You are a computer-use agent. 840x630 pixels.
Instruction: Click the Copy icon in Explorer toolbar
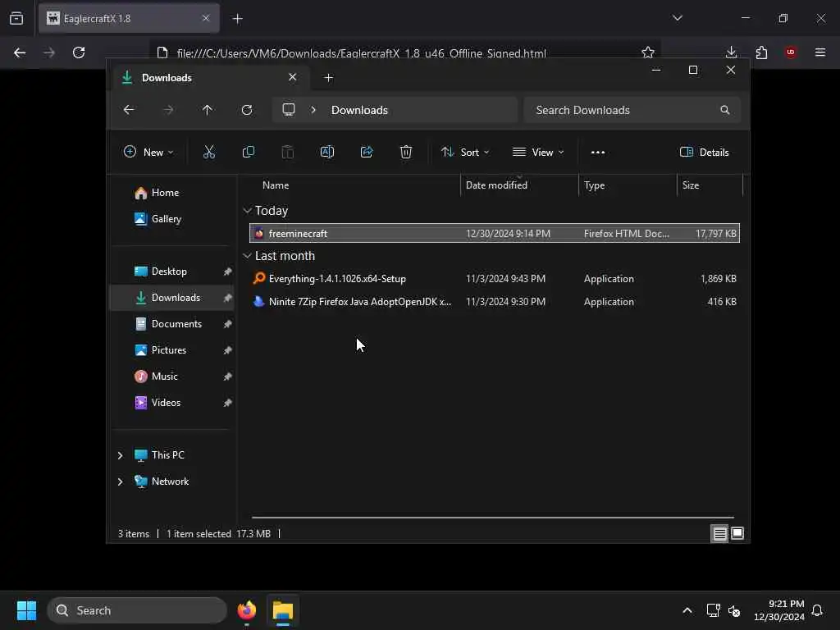click(248, 152)
